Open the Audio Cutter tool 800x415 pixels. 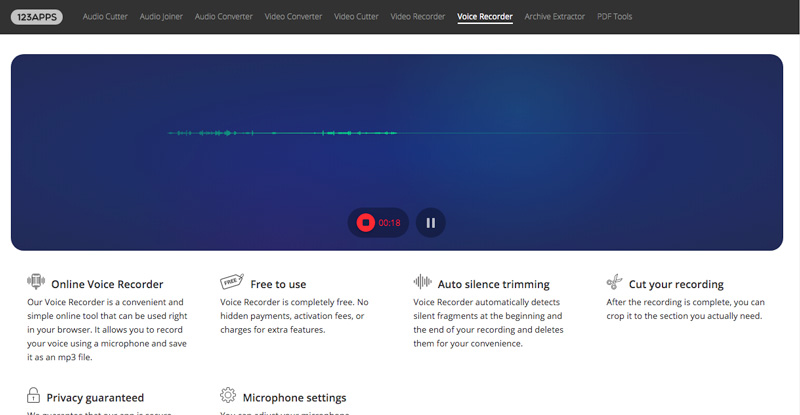(105, 17)
